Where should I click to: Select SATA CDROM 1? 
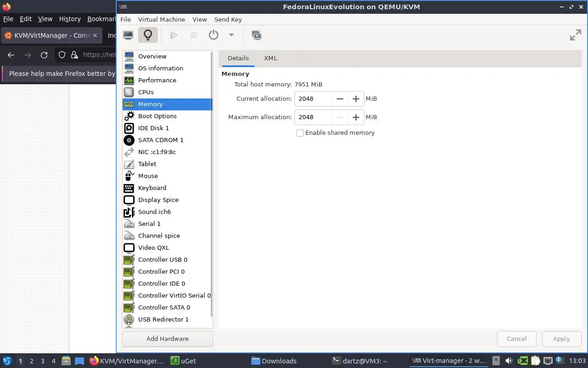(x=167, y=140)
